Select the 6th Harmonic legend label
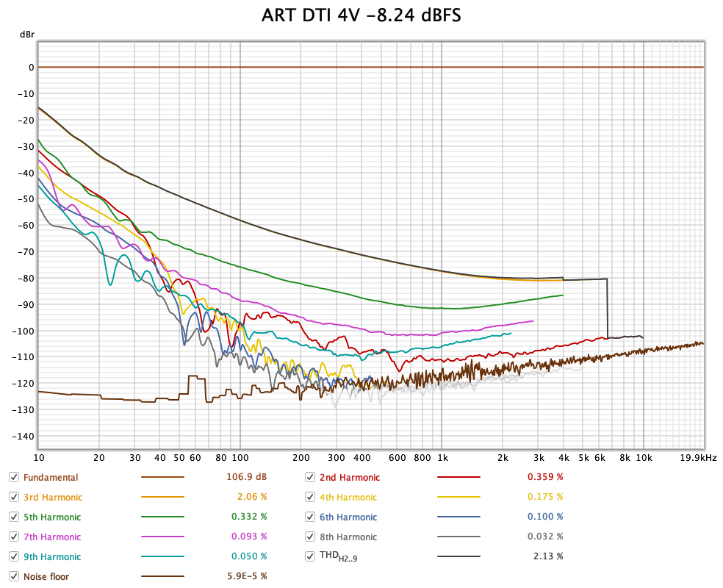The width and height of the screenshot is (723, 588). tap(348, 517)
